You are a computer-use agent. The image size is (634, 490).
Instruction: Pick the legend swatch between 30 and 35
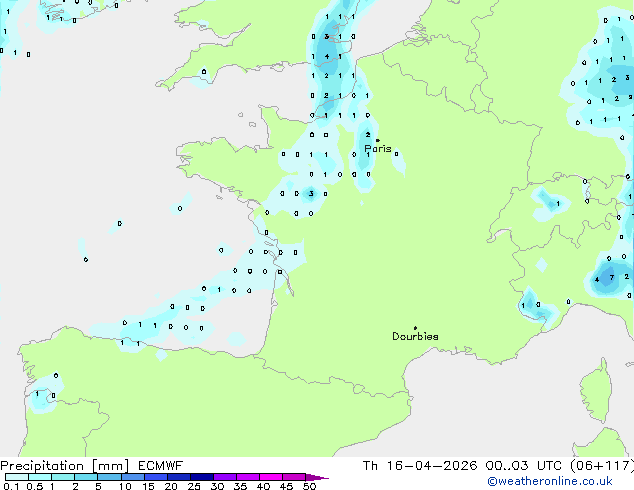click(x=224, y=477)
